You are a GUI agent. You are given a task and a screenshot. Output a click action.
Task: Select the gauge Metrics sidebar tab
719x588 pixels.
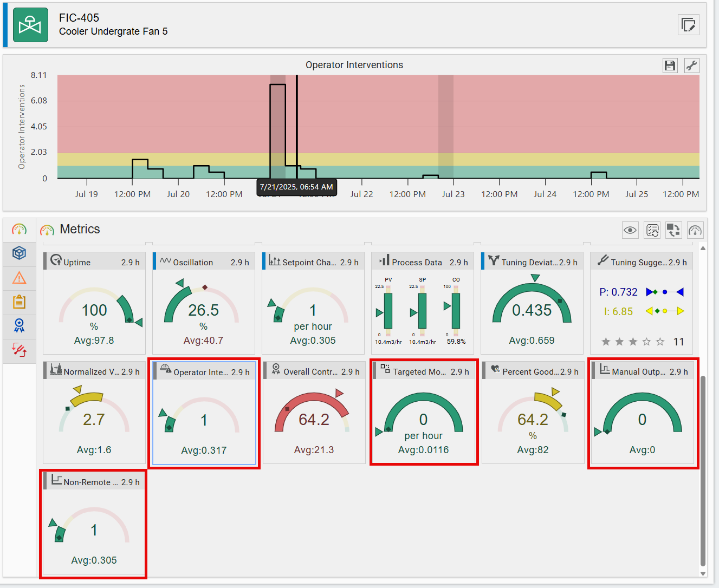(20, 230)
